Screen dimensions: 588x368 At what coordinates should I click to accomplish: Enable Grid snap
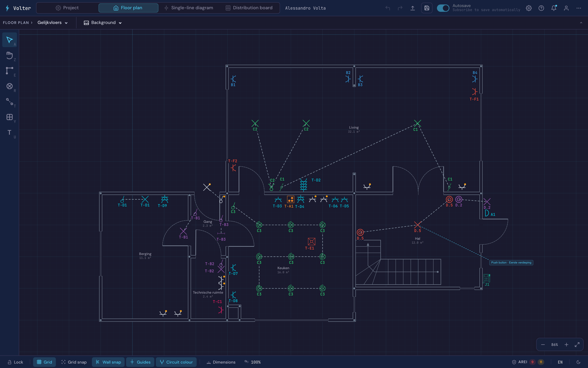click(74, 362)
